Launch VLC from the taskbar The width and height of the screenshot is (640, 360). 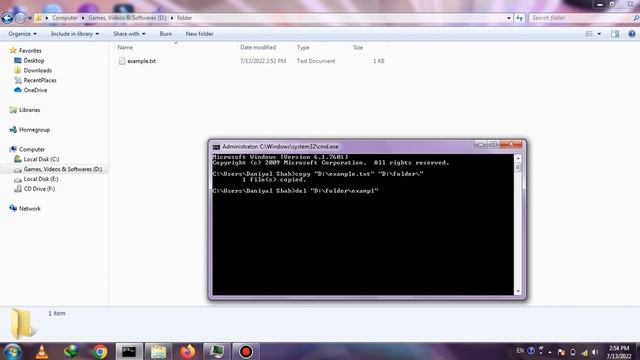(42, 351)
